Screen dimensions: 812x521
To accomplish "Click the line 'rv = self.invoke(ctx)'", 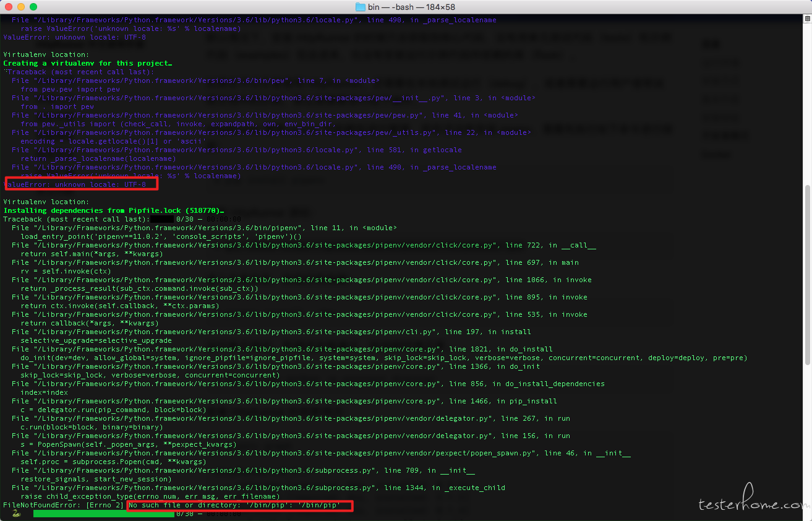I will (x=66, y=271).
